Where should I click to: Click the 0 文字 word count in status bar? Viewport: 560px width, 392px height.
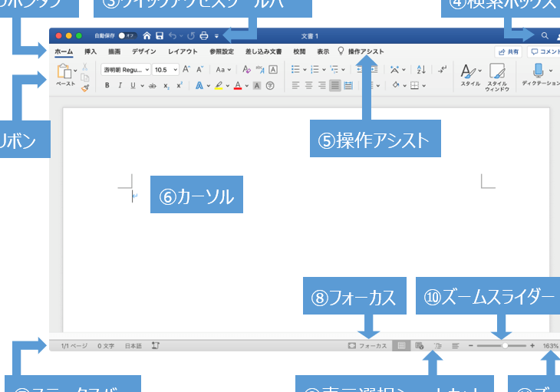tap(106, 346)
